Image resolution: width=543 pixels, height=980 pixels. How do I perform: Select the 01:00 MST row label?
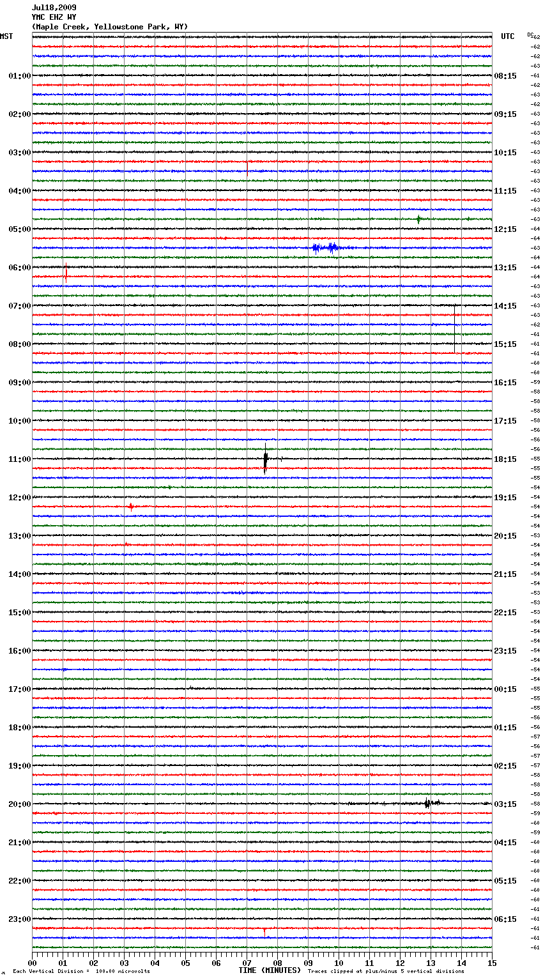[x=20, y=76]
